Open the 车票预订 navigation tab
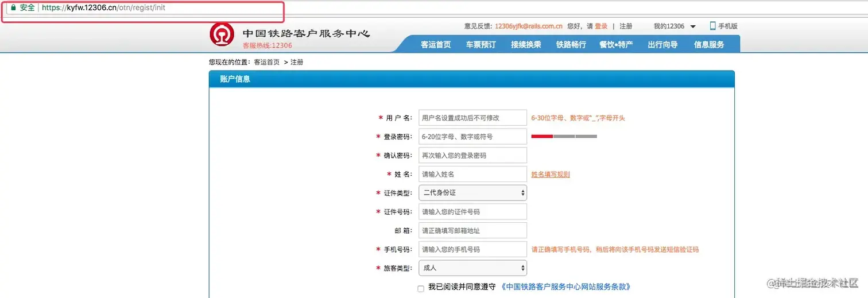Screen dimensions: 868x298 click(x=481, y=44)
